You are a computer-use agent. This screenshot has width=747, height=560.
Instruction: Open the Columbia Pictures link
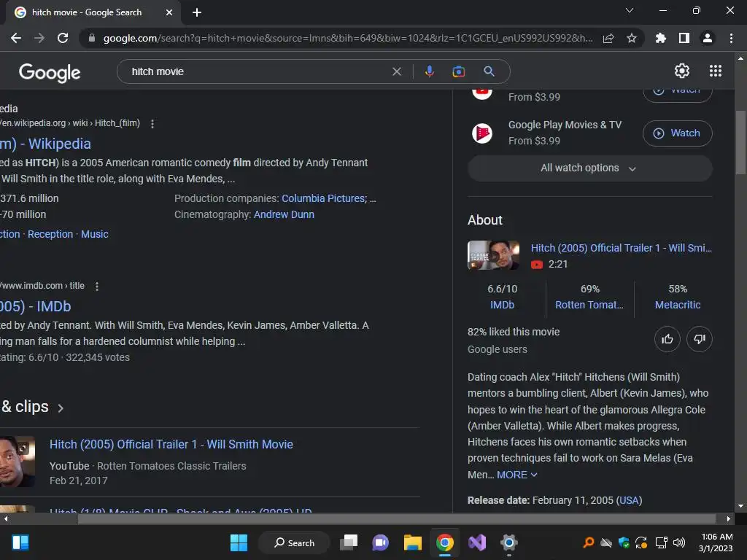pyautogui.click(x=324, y=198)
